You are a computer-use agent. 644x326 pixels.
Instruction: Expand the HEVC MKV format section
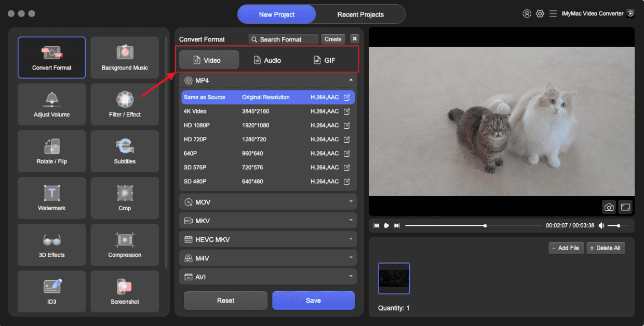(x=267, y=239)
